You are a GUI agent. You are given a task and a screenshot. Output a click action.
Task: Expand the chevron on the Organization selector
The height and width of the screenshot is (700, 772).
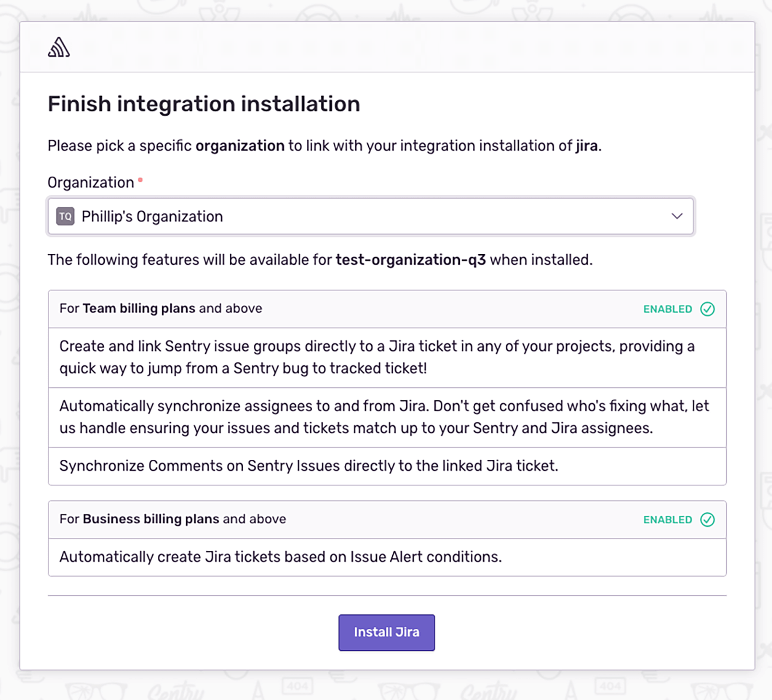point(677,217)
